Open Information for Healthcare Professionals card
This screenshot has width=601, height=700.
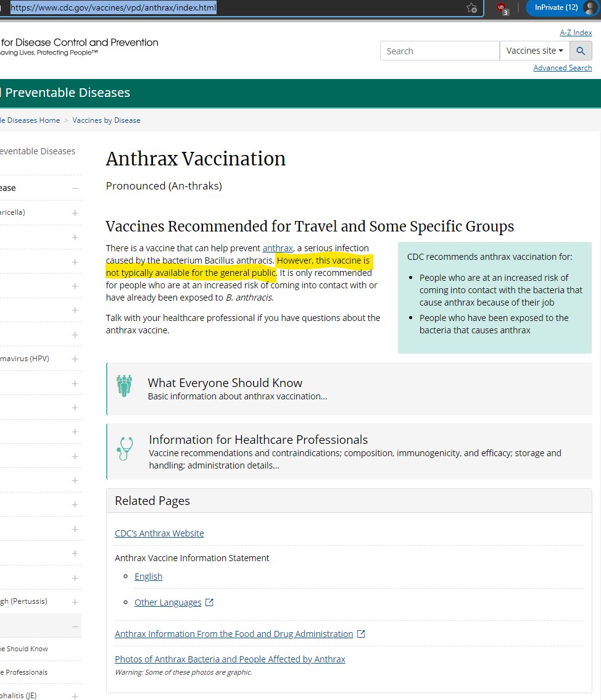coord(349,452)
